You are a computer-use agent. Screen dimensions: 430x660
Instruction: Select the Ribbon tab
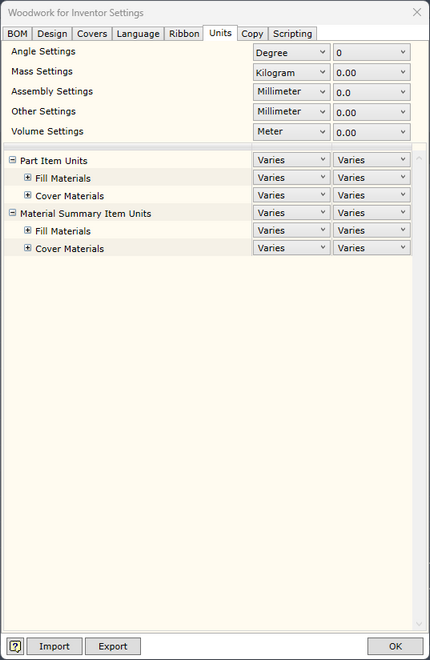[x=184, y=34]
